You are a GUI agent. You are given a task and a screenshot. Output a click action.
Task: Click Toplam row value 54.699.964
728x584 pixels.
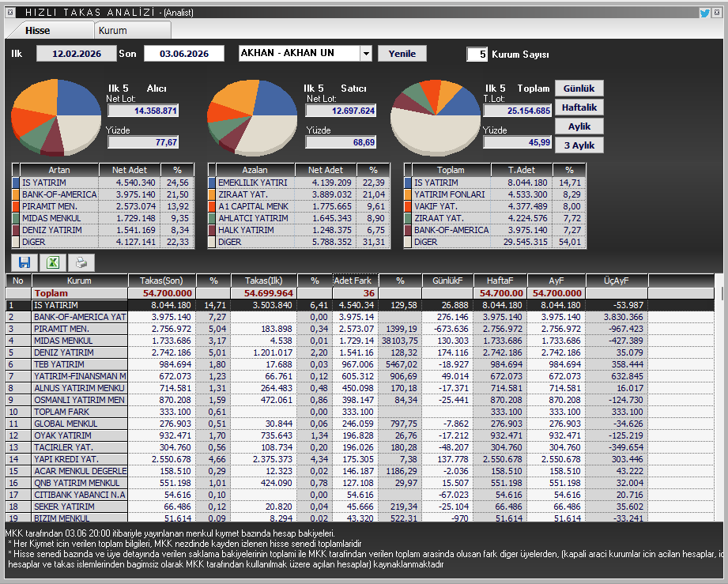point(269,293)
